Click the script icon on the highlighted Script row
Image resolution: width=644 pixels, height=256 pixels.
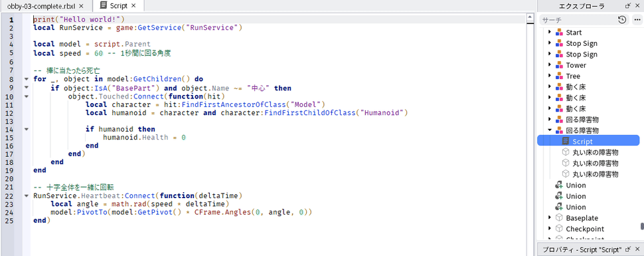566,141
